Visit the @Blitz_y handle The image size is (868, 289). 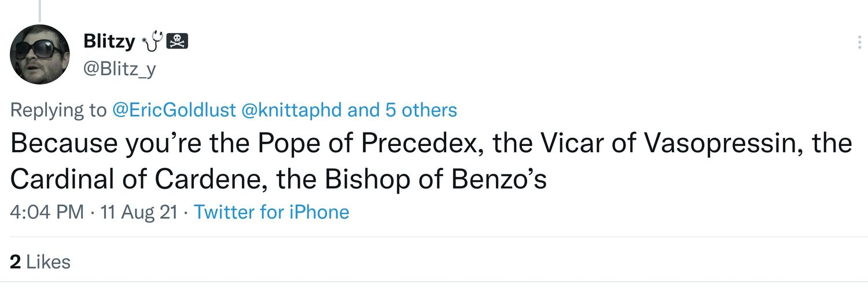pyautogui.click(x=120, y=69)
